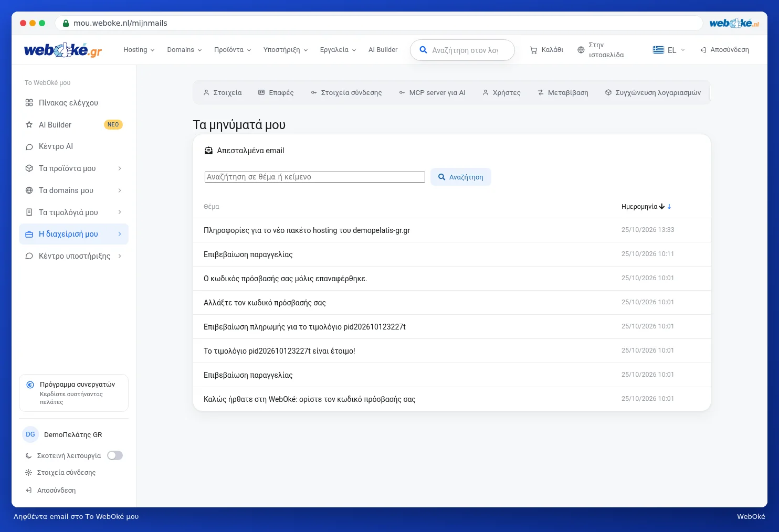Toggle the Σκοτεινή λειτουργία switch

coord(115,455)
